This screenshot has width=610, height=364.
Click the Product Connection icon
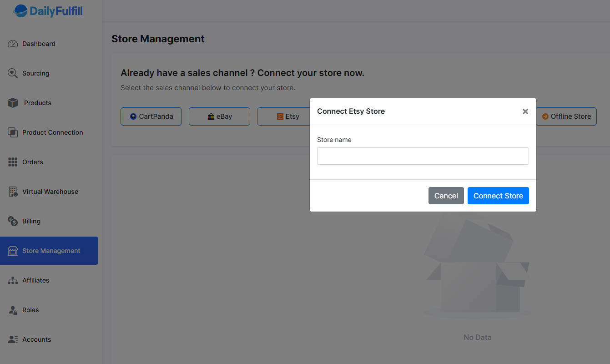click(13, 132)
